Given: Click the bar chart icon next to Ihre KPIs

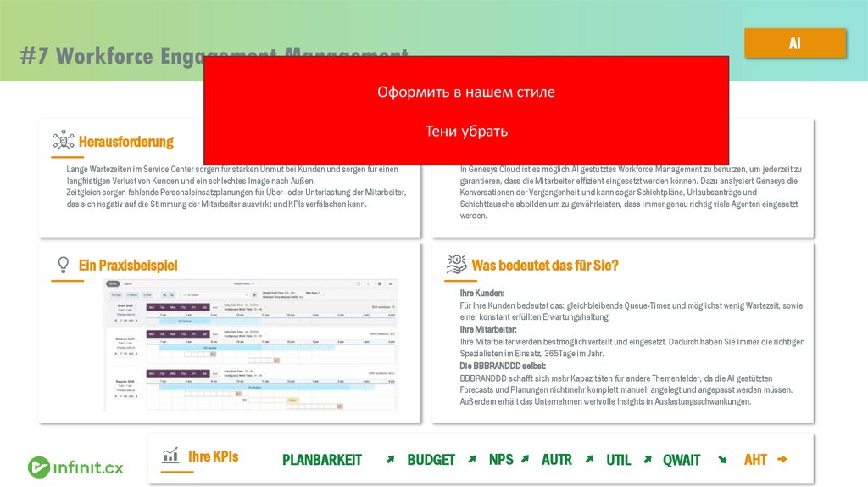Looking at the screenshot, I should [170, 456].
